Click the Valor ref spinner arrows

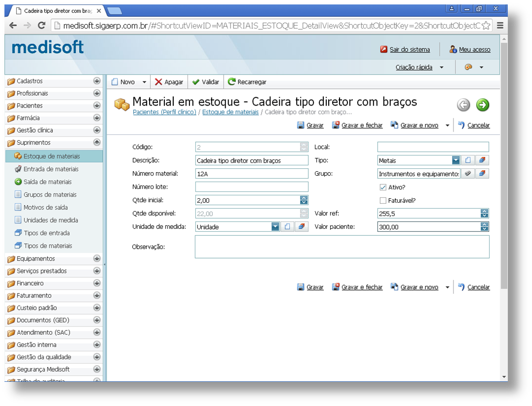coord(485,213)
